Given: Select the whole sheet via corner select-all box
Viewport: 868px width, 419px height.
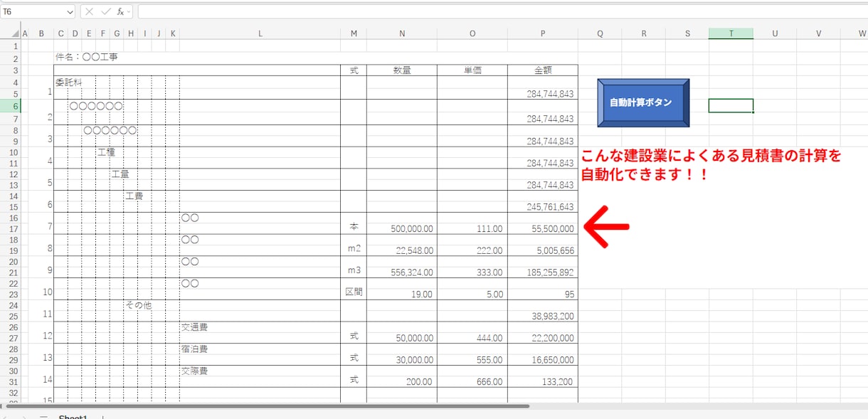Looking at the screenshot, I should pyautogui.click(x=10, y=33).
